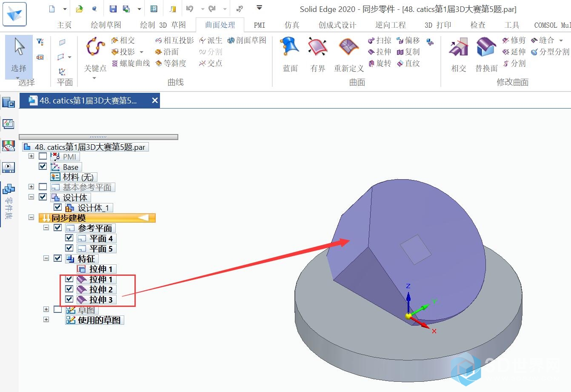Open the 替换面 replace face tool

click(x=486, y=54)
